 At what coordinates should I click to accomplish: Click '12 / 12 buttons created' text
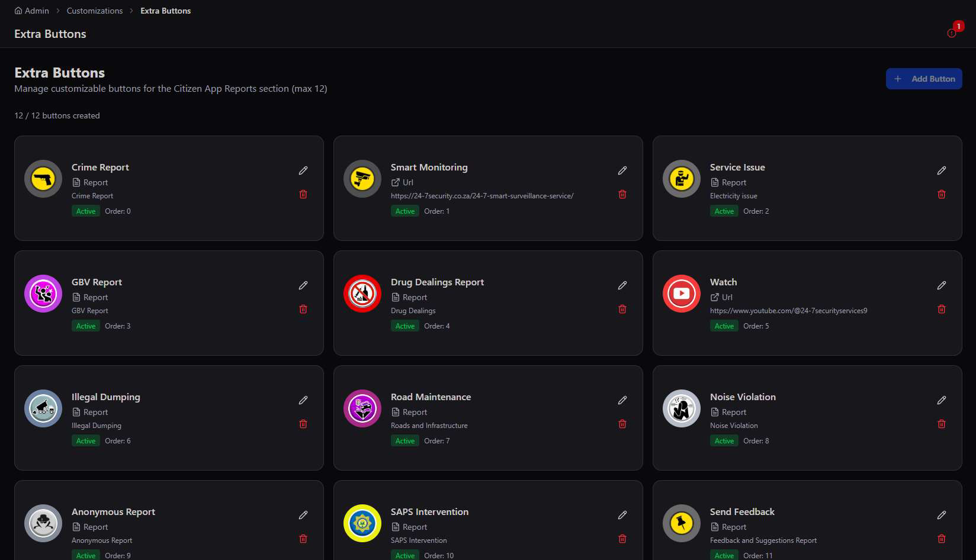[x=57, y=115]
